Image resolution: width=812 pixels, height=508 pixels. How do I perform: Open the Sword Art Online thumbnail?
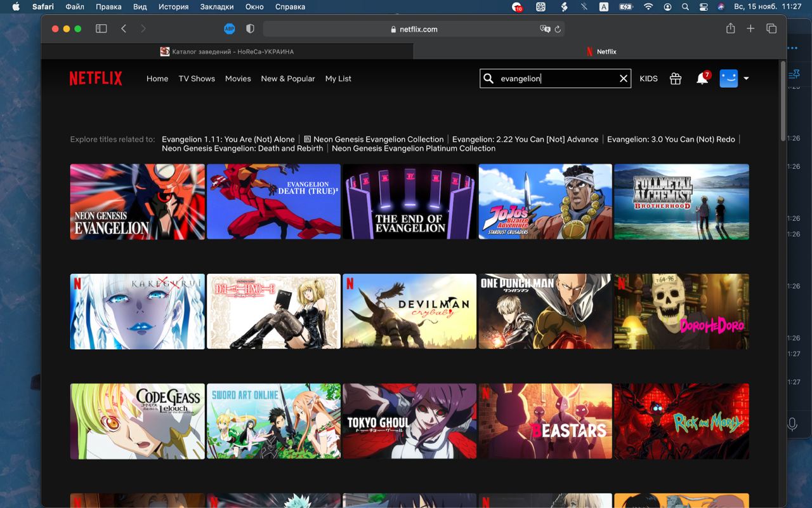coord(273,421)
